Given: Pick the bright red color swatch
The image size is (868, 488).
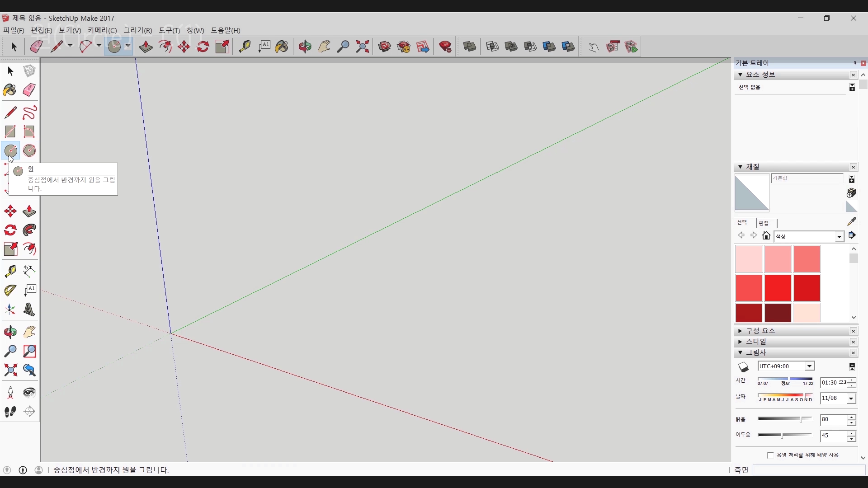Looking at the screenshot, I should click(x=778, y=288).
